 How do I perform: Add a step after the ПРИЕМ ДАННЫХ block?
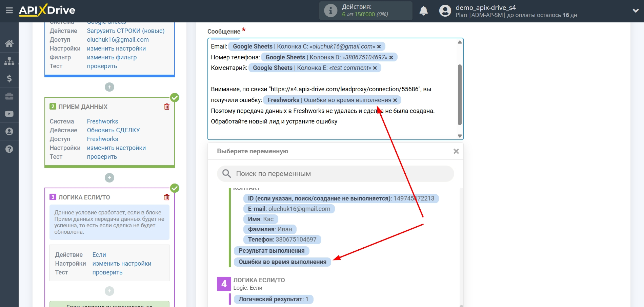click(109, 178)
